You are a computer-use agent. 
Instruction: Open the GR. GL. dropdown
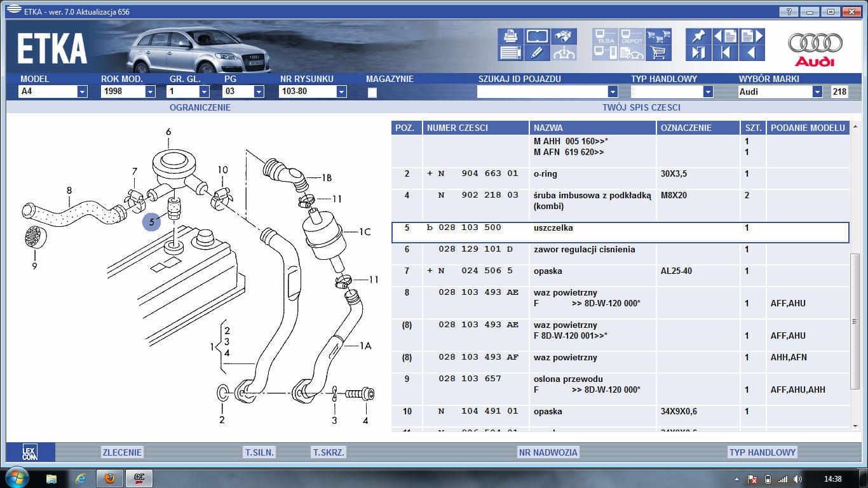[x=205, y=92]
